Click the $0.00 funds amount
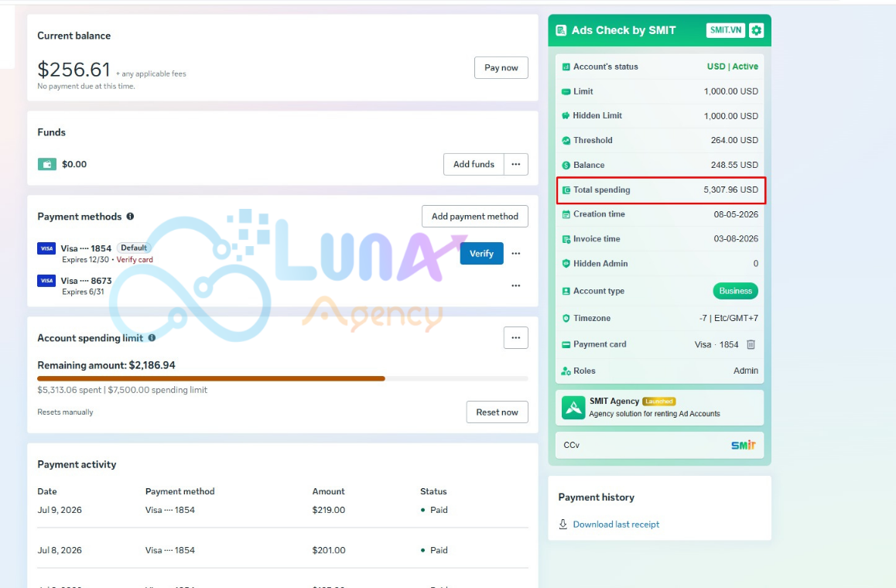The height and width of the screenshot is (588, 896). [x=74, y=164]
